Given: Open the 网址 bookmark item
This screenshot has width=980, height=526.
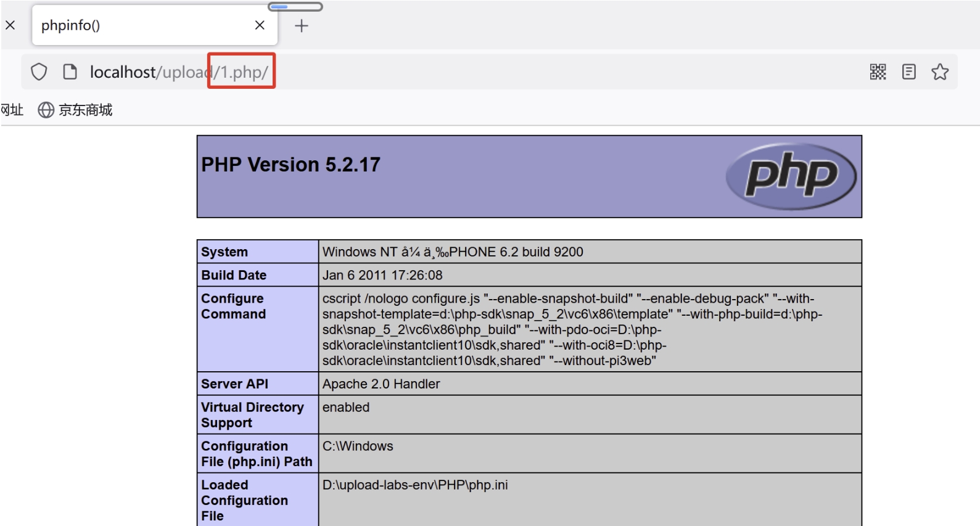Looking at the screenshot, I should coord(12,110).
